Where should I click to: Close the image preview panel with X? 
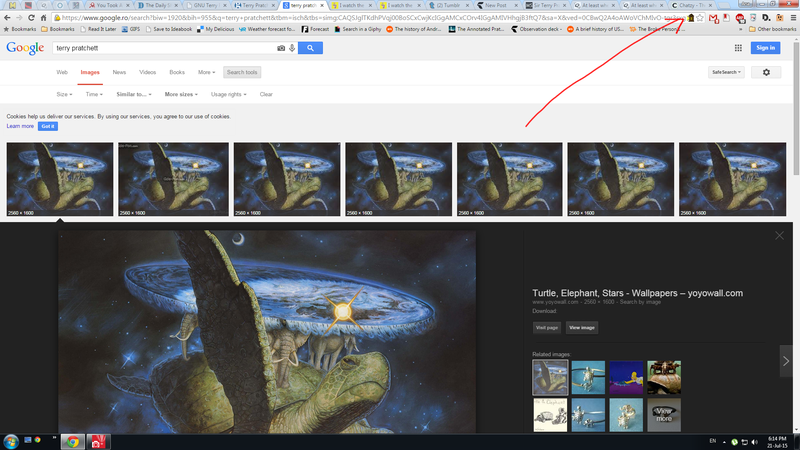(x=779, y=235)
